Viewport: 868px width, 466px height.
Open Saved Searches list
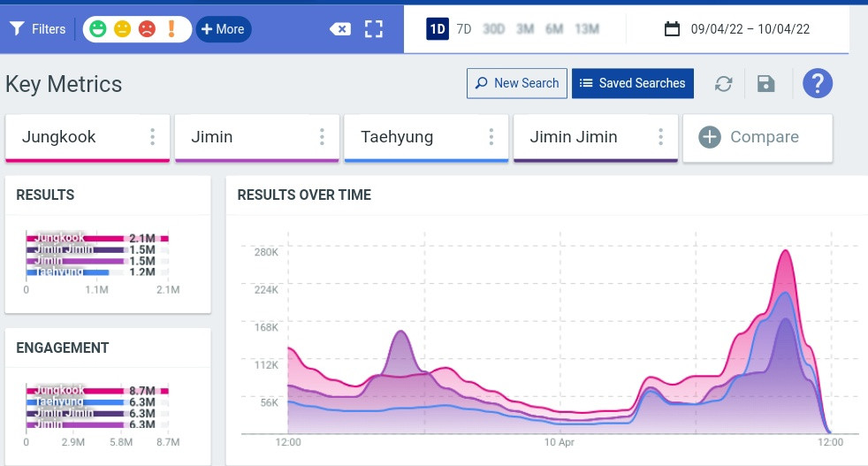pos(633,83)
